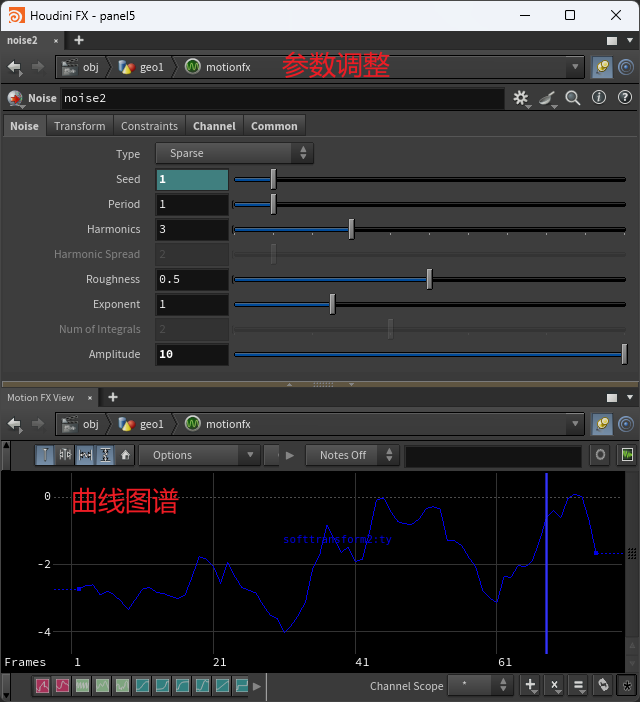This screenshot has height=702, width=640.
Task: Click the Noise node icon left of name field
Action: coord(15,99)
